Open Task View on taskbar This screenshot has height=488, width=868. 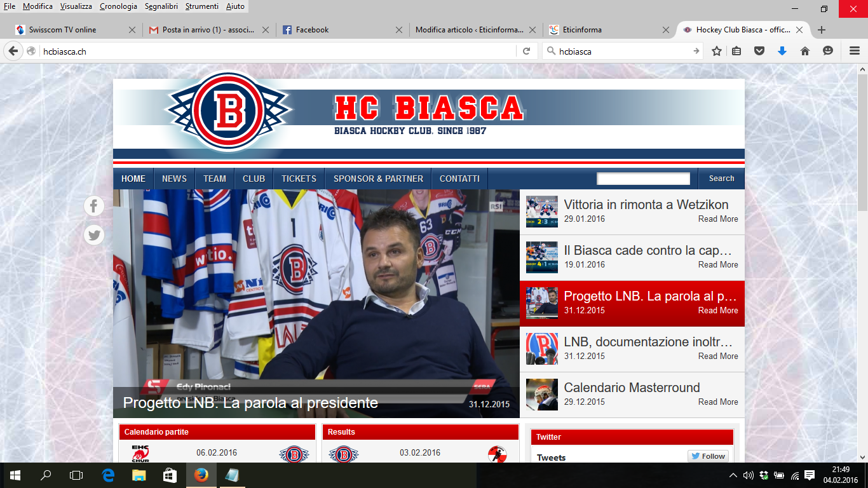(x=76, y=475)
